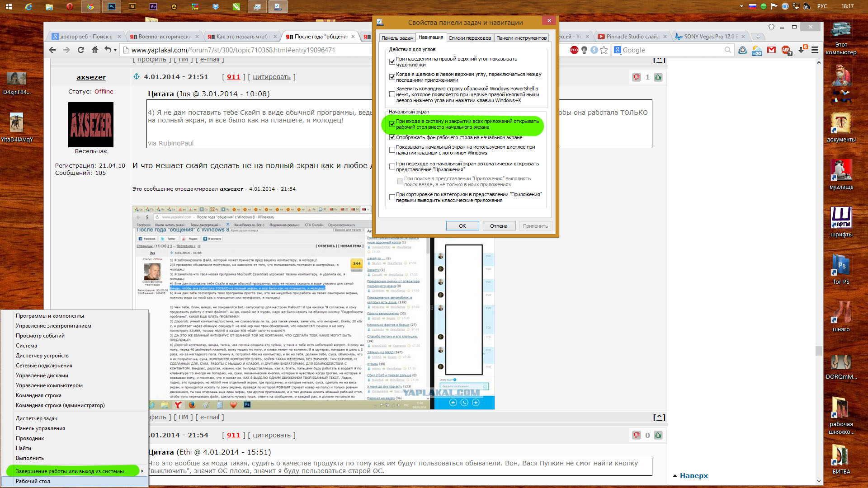868x488 pixels.
Task: Click the blue turbo lightning icon in address bar
Action: point(594,50)
